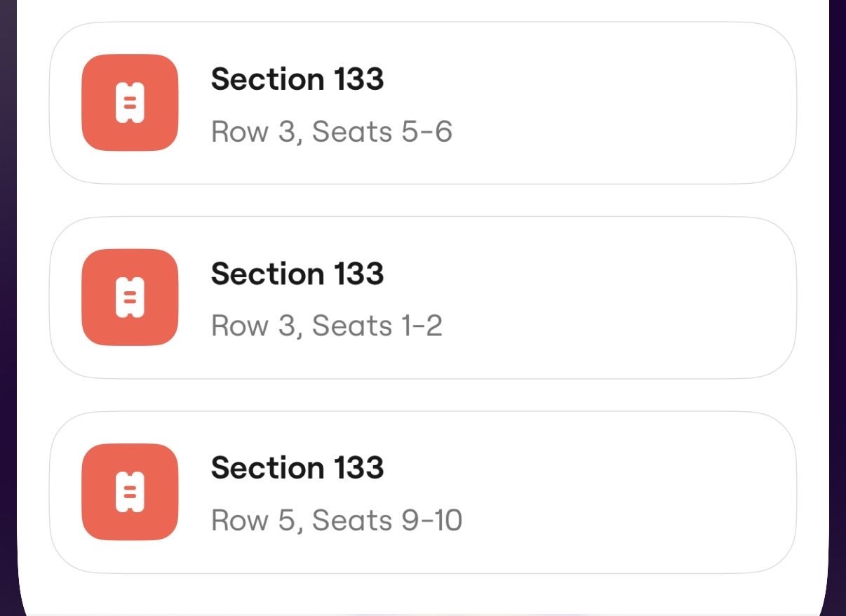Screen dimensions: 846x616
Task: Click Section 133 heading above Seats 5-6
Action: [x=297, y=79]
